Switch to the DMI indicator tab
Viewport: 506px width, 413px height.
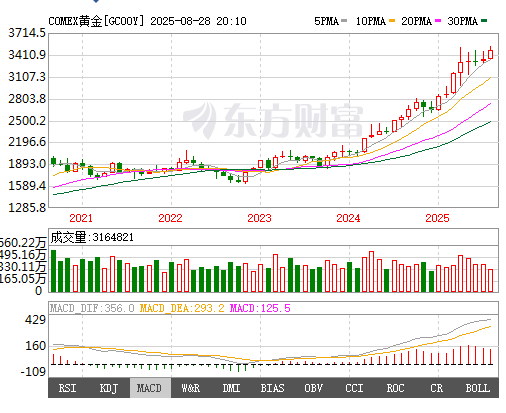click(x=231, y=388)
